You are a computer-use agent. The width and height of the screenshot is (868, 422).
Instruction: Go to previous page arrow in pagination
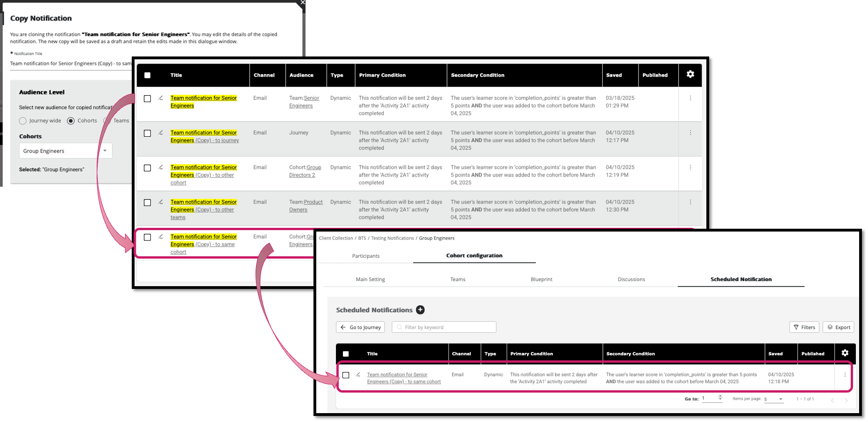point(832,400)
